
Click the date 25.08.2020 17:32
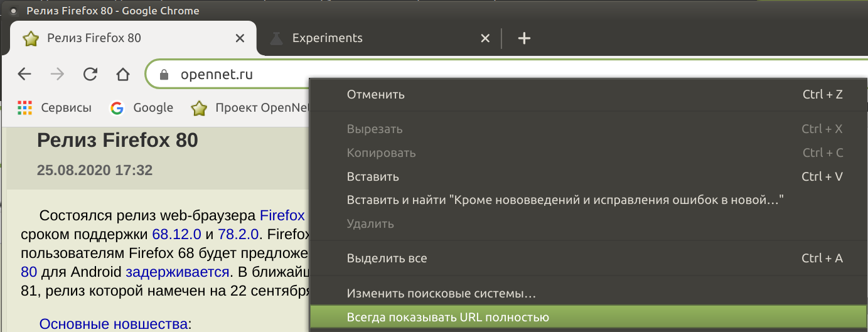(95, 170)
